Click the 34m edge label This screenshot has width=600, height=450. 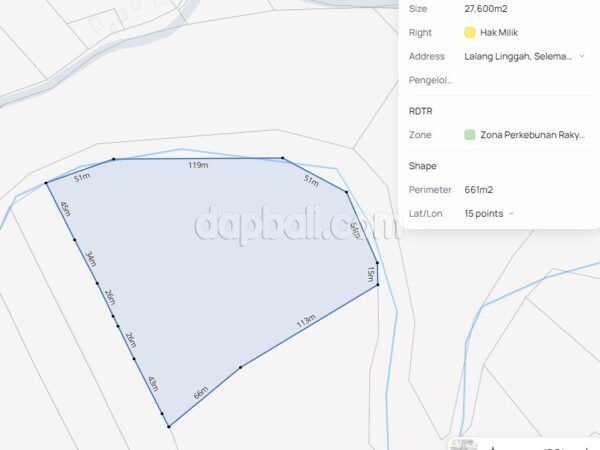(x=91, y=259)
